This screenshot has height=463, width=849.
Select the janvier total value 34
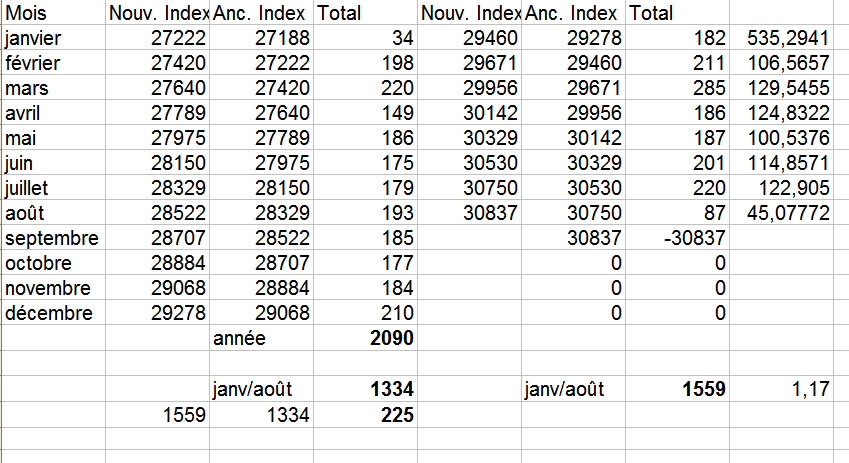(x=365, y=37)
